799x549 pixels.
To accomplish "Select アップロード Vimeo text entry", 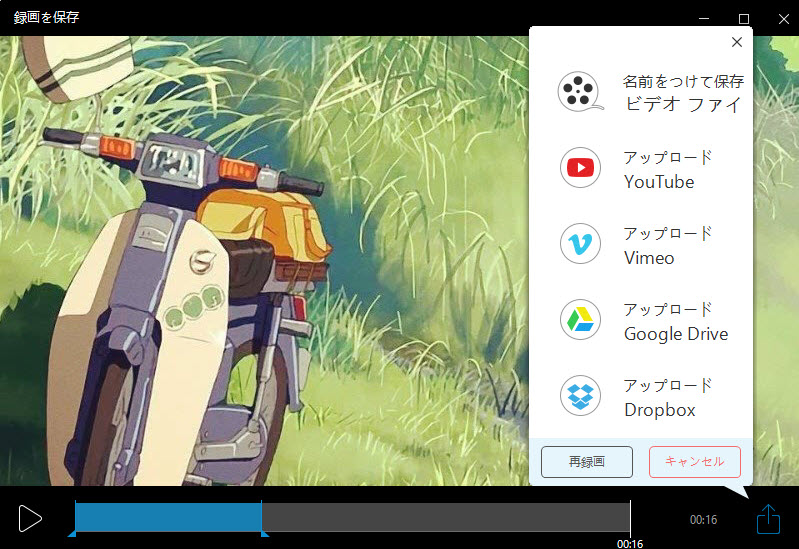I will [668, 246].
